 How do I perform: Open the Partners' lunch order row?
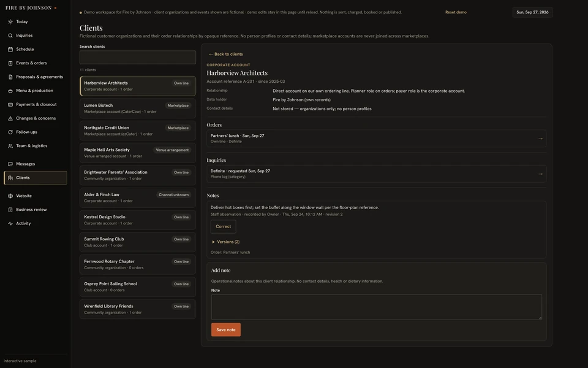click(376, 139)
